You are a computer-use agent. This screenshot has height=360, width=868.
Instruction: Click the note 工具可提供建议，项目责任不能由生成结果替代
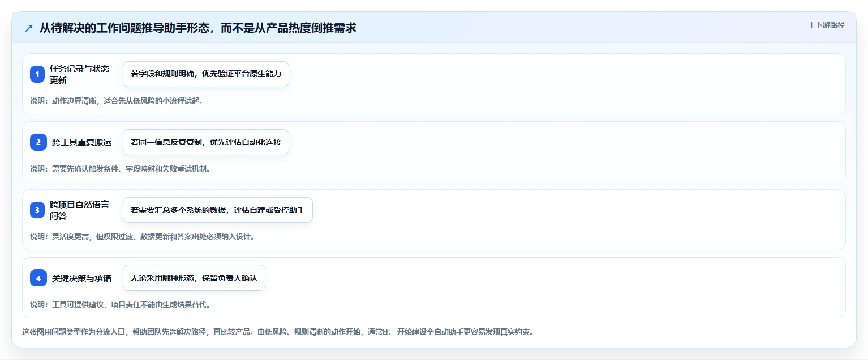pos(121,305)
